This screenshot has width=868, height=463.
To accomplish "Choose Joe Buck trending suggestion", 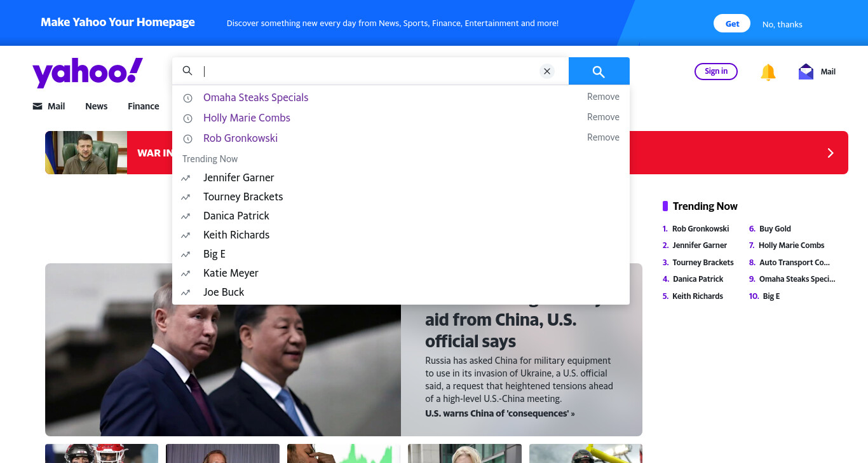I will click(224, 292).
